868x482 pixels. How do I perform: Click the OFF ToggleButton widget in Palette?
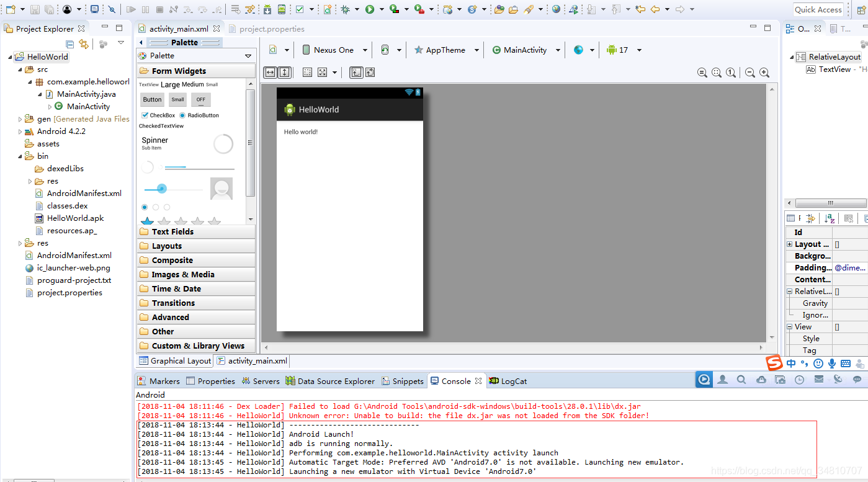[x=200, y=99]
